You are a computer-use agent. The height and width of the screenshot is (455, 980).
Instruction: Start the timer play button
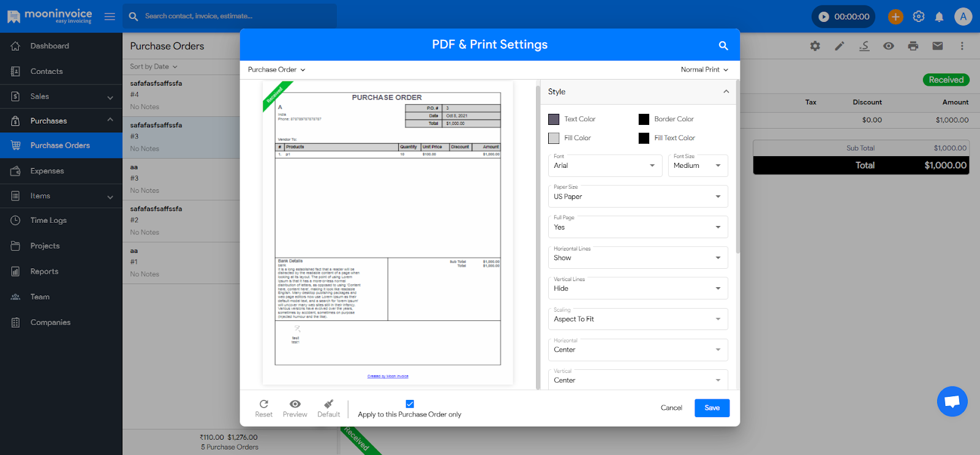[x=824, y=17]
